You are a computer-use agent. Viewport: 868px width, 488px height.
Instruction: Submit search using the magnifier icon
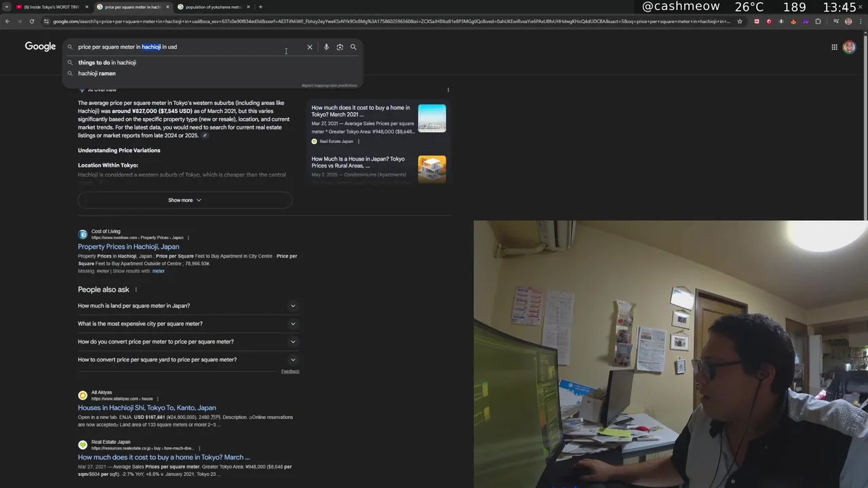pos(353,47)
